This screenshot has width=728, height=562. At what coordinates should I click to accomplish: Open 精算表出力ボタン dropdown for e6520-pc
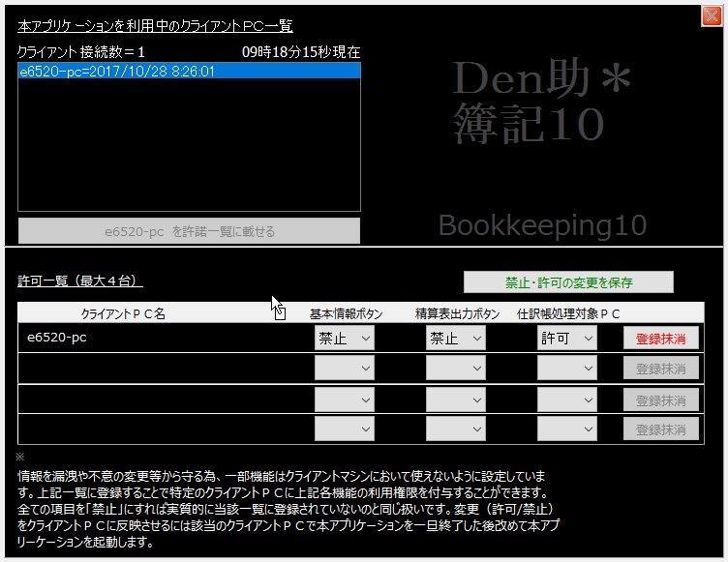tap(455, 339)
